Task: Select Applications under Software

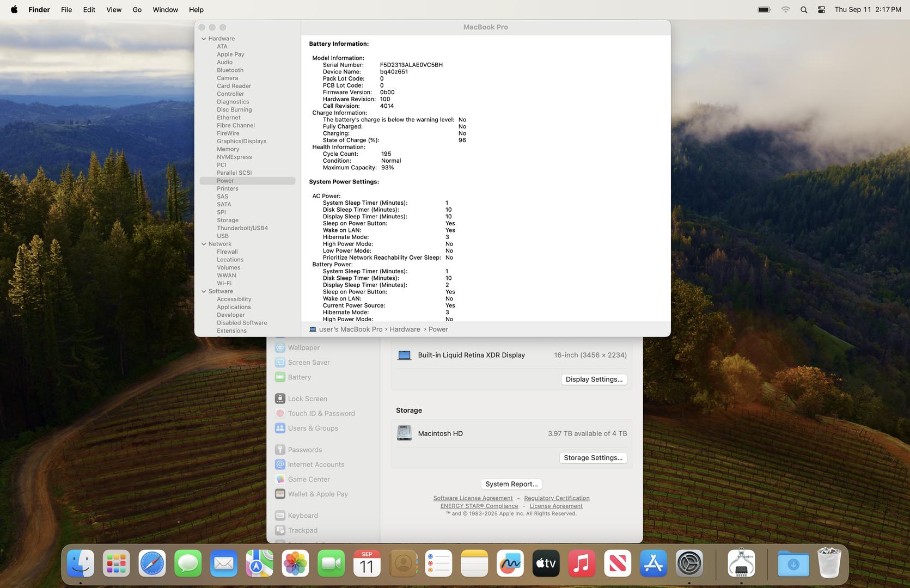Action: (x=234, y=307)
